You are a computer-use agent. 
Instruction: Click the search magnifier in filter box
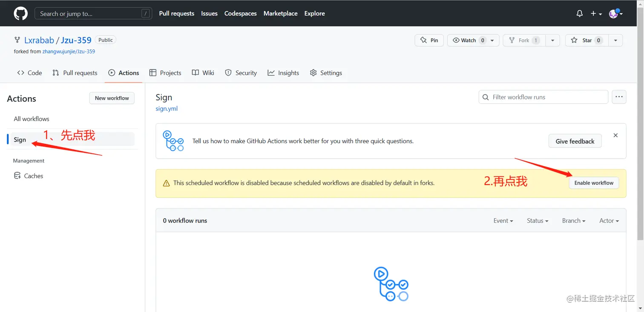486,97
